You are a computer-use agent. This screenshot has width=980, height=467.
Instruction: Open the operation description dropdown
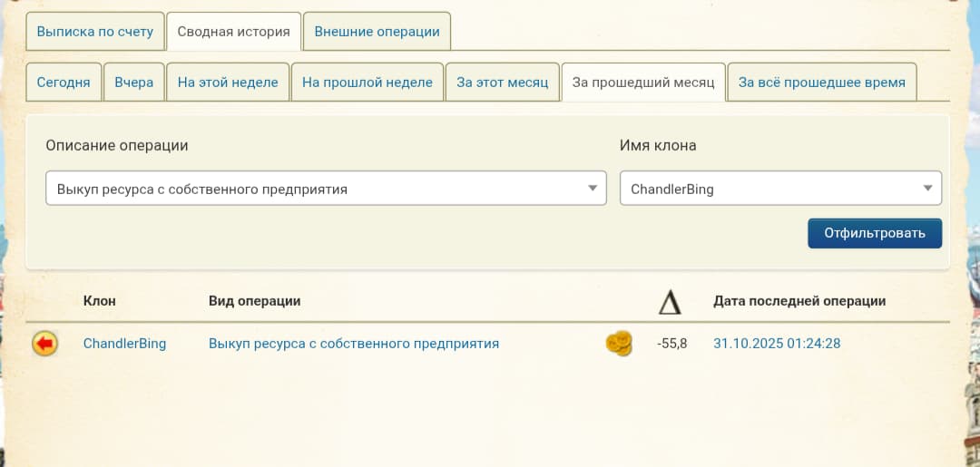pos(326,189)
